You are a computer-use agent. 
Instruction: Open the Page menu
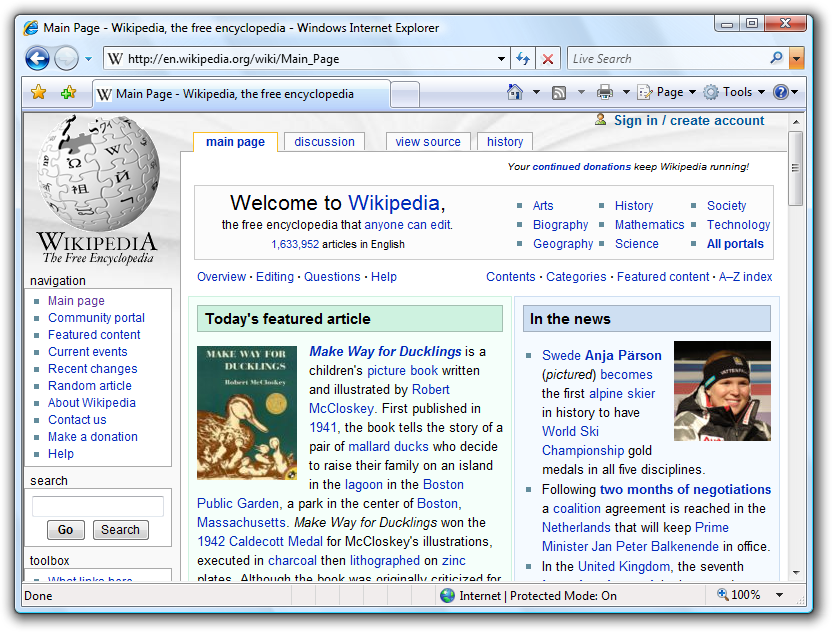(x=667, y=92)
